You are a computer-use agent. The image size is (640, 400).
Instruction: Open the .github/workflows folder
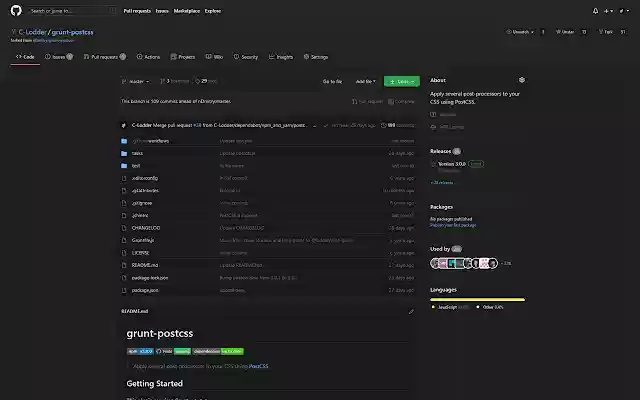[150, 141]
